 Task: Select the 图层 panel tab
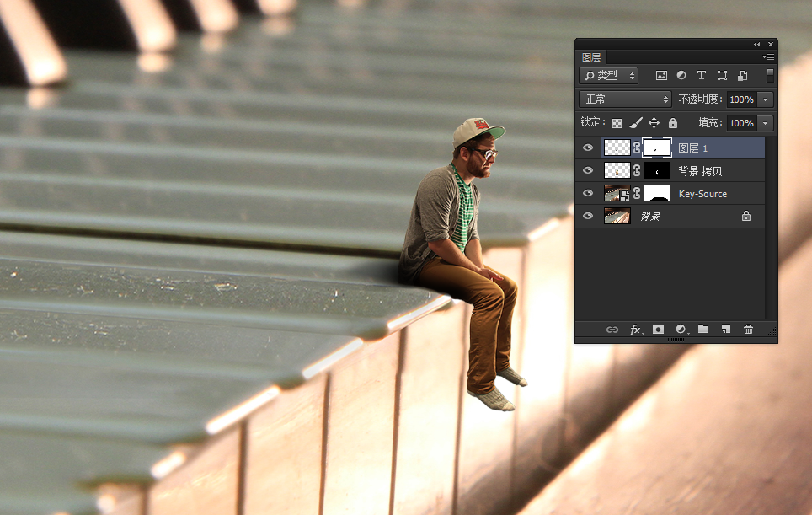pos(591,57)
